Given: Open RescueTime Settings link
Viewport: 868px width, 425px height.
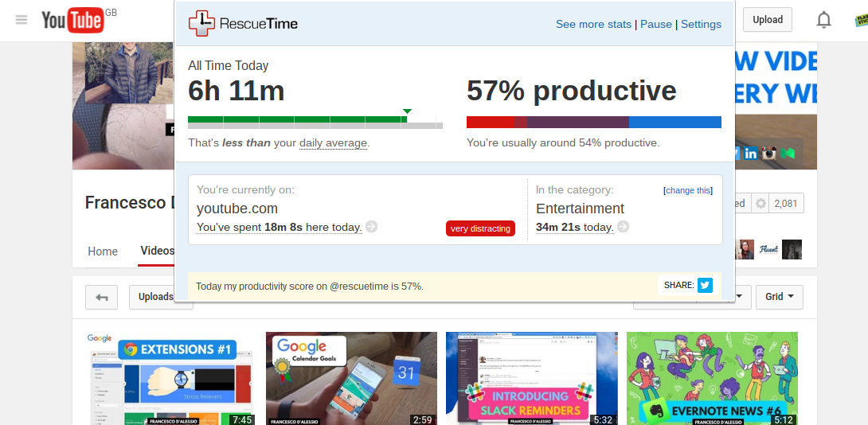Looking at the screenshot, I should pos(701,25).
